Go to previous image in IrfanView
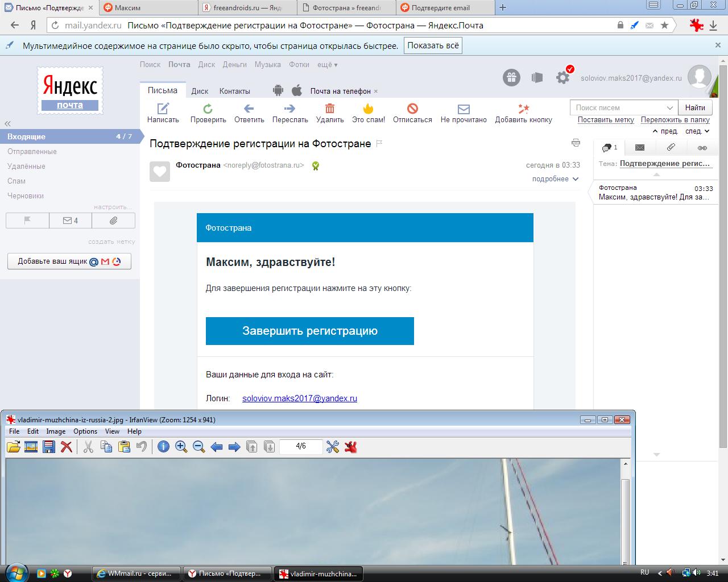 coord(216,447)
